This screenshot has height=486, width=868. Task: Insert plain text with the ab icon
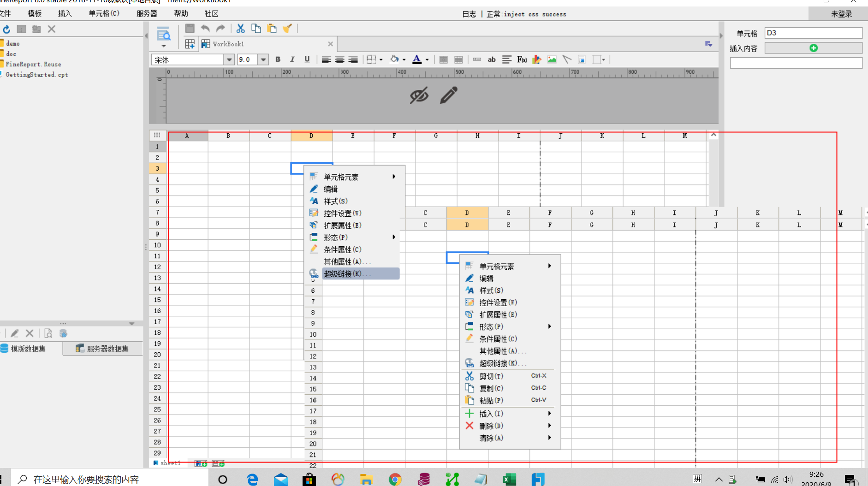coord(492,59)
